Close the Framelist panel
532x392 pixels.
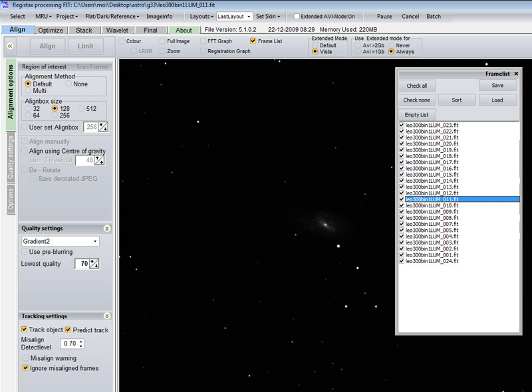pos(516,74)
